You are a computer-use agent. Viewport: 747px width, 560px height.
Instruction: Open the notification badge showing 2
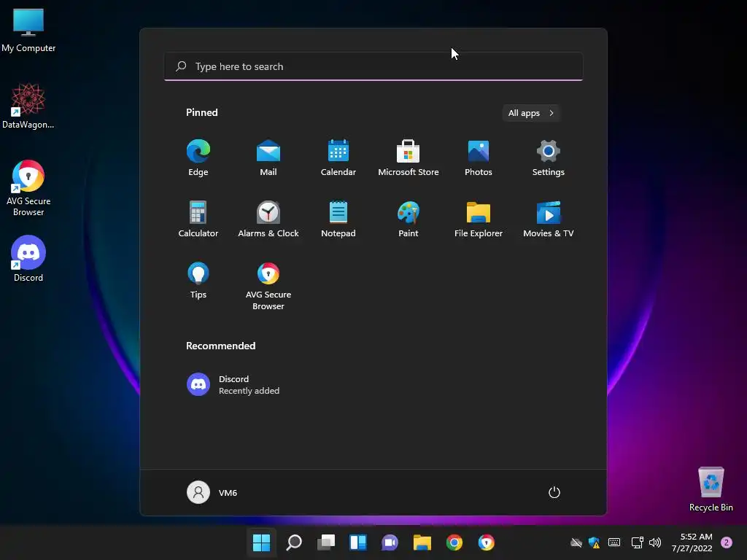tap(727, 542)
